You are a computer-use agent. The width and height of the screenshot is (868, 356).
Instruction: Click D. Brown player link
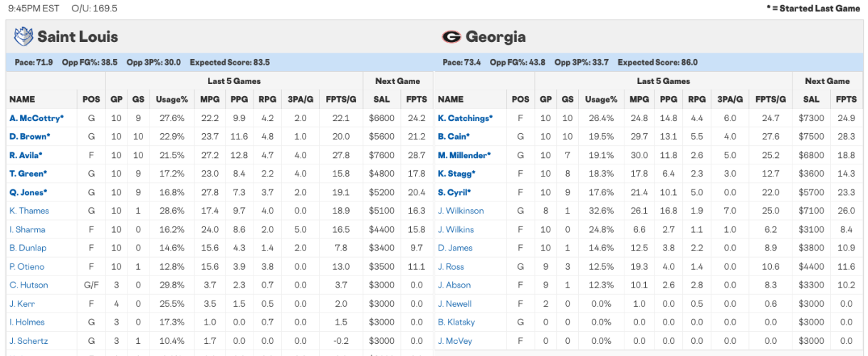(x=29, y=137)
